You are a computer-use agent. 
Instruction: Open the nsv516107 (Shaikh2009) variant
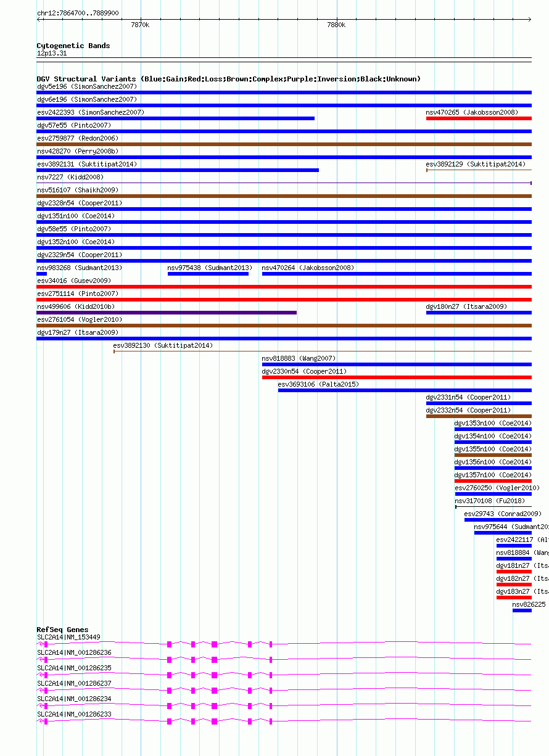[x=78, y=190]
